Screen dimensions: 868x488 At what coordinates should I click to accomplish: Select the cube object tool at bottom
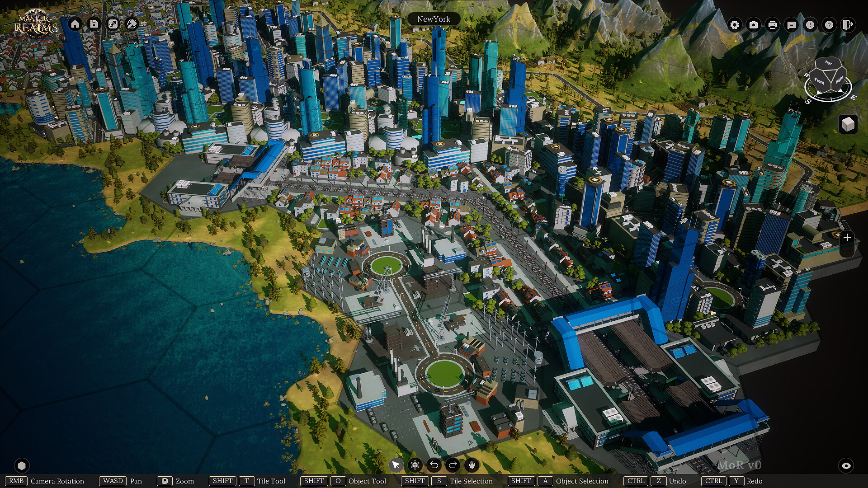(x=415, y=465)
